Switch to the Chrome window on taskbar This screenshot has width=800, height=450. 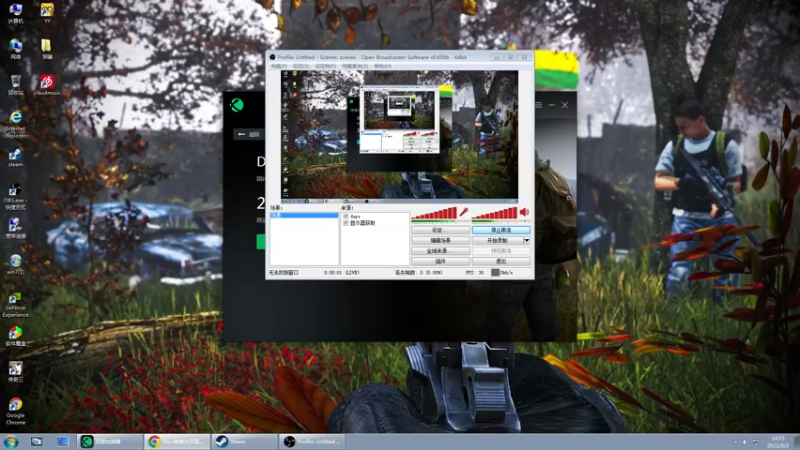coord(177,442)
